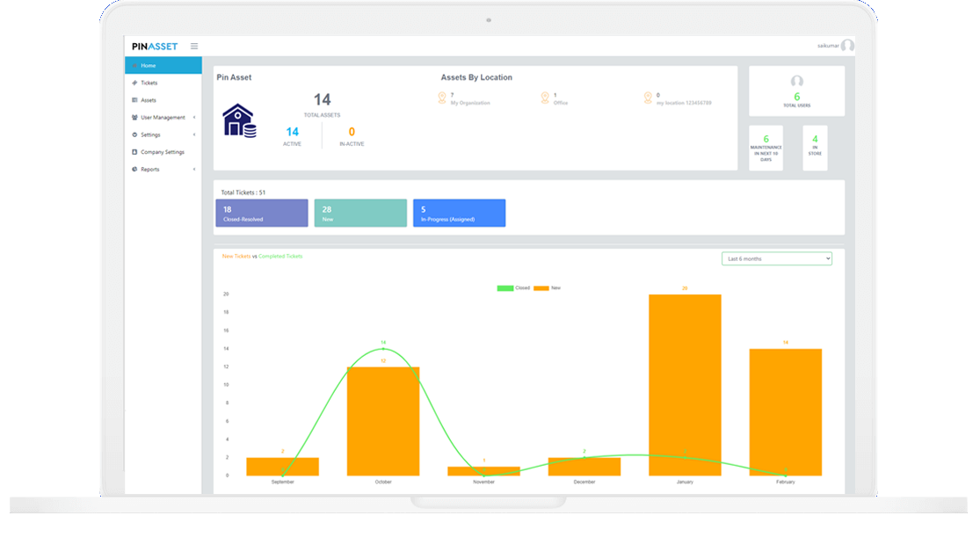Viewport: 980px width, 552px height.
Task: Click the green Completed Tickets title text
Action: (280, 257)
